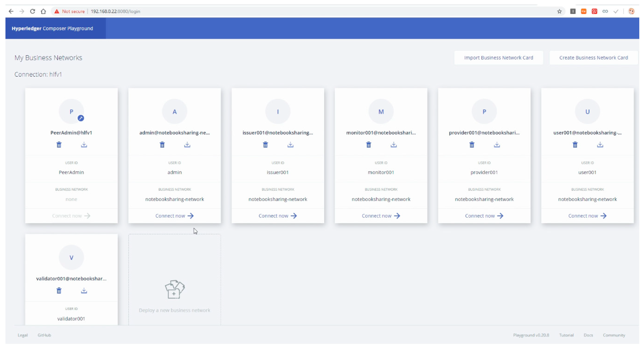Open the browser profile avatar
This screenshot has width=644, height=349.
pyautogui.click(x=631, y=11)
